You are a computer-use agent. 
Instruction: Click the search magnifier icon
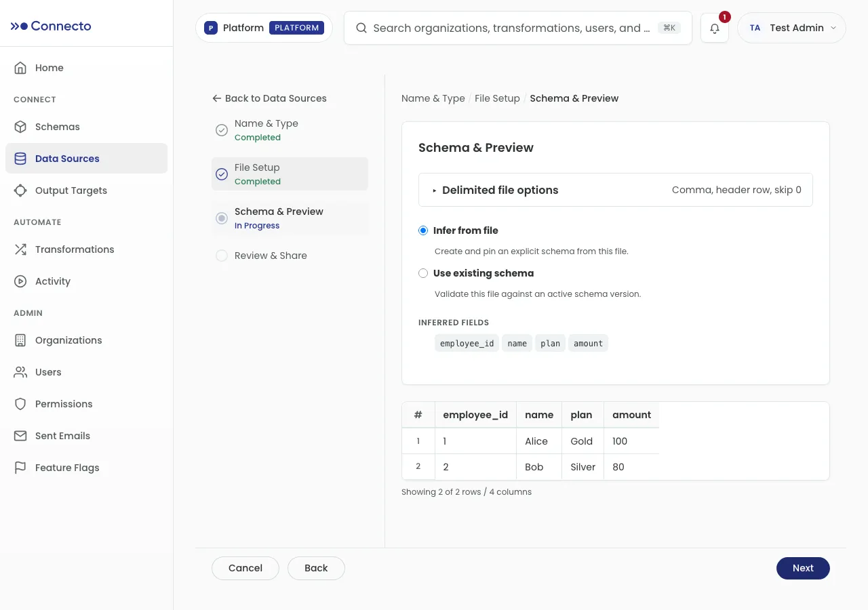361,28
